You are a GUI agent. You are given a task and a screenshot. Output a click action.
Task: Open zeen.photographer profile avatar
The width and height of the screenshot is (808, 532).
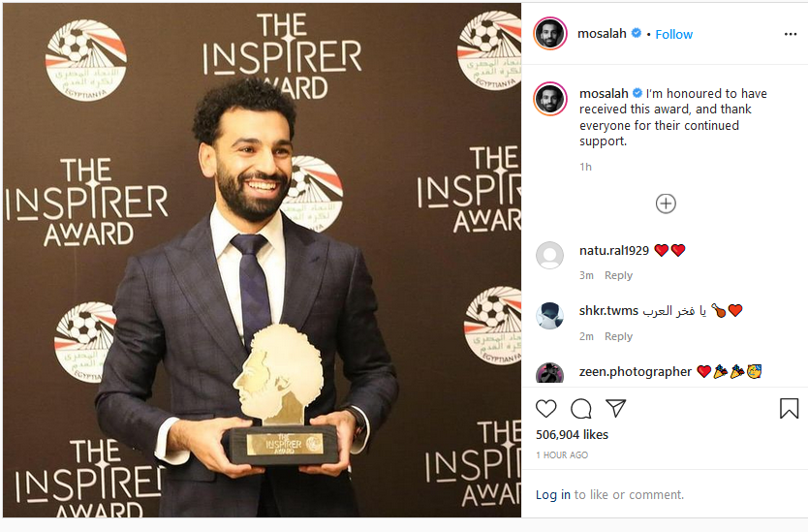pyautogui.click(x=550, y=373)
